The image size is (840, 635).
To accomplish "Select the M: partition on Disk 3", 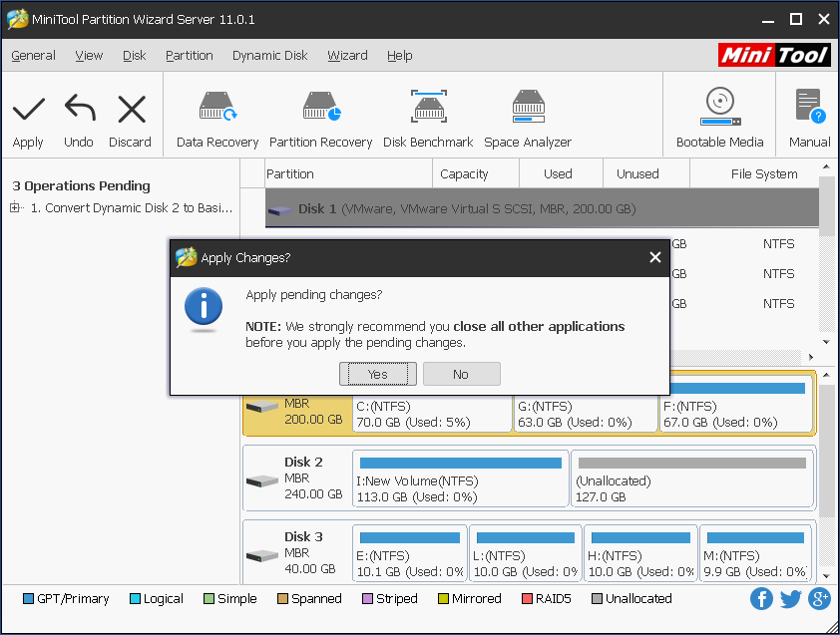I will (755, 553).
